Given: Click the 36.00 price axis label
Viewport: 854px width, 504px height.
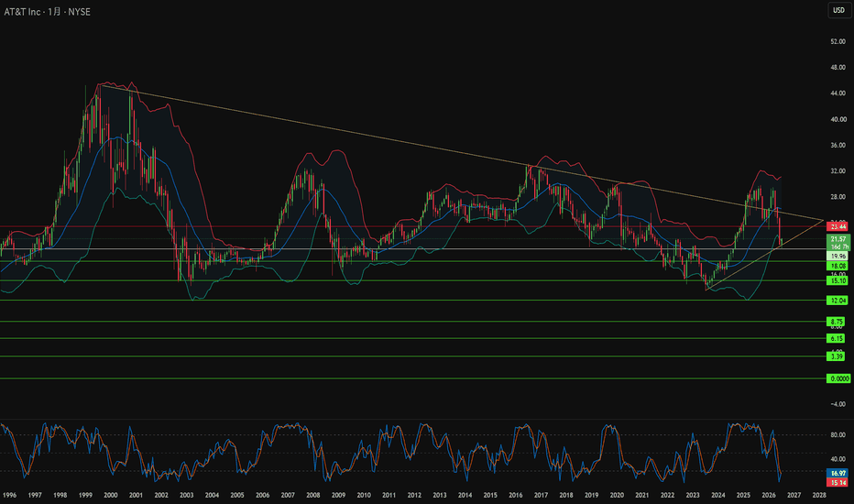Looking at the screenshot, I should (x=838, y=145).
